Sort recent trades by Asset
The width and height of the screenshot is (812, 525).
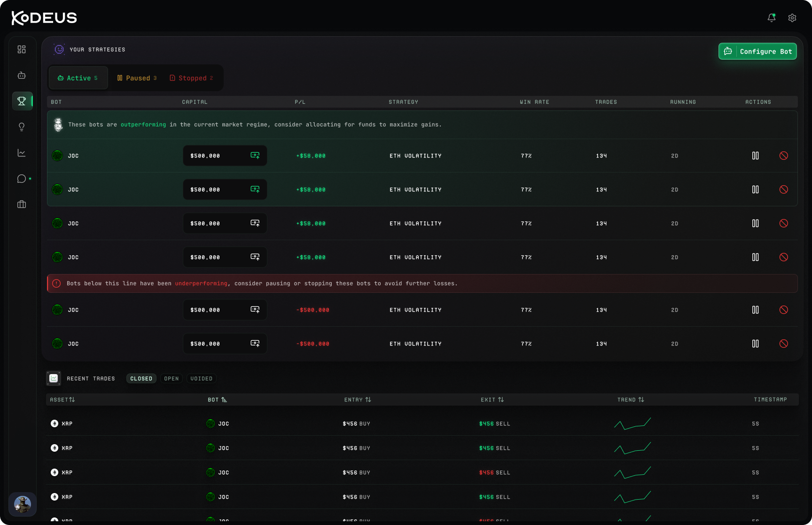pyautogui.click(x=62, y=400)
